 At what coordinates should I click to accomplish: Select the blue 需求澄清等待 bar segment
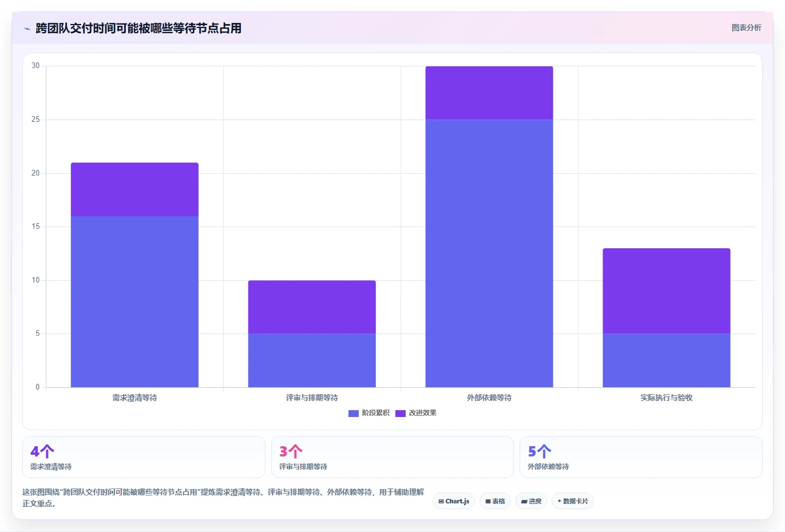134,301
